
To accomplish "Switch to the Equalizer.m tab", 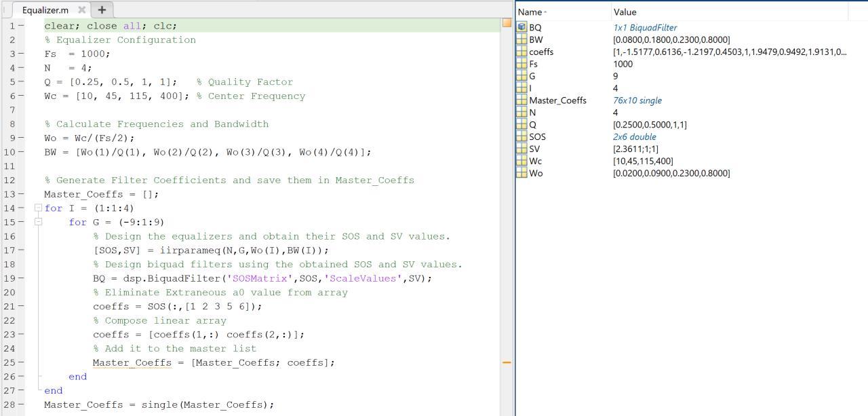I will pyautogui.click(x=45, y=10).
